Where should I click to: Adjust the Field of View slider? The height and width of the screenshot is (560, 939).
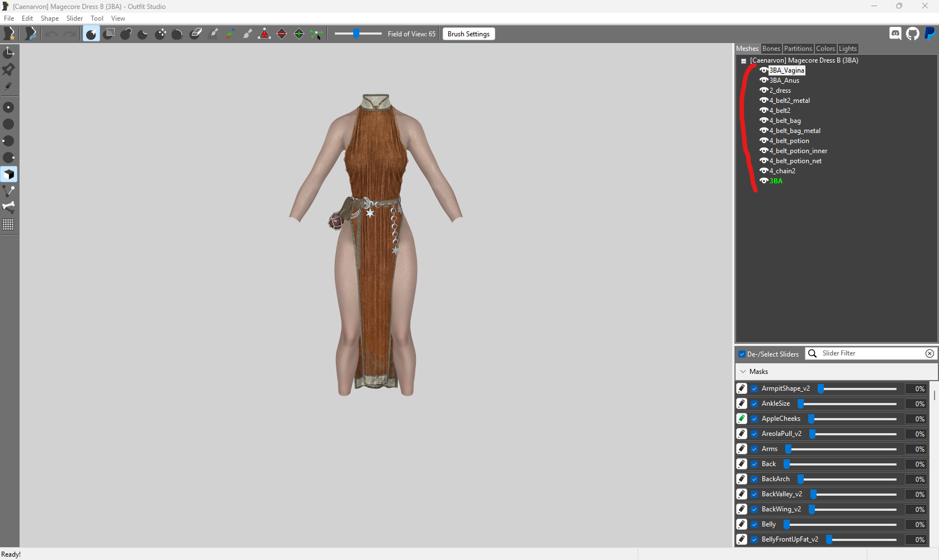click(358, 34)
